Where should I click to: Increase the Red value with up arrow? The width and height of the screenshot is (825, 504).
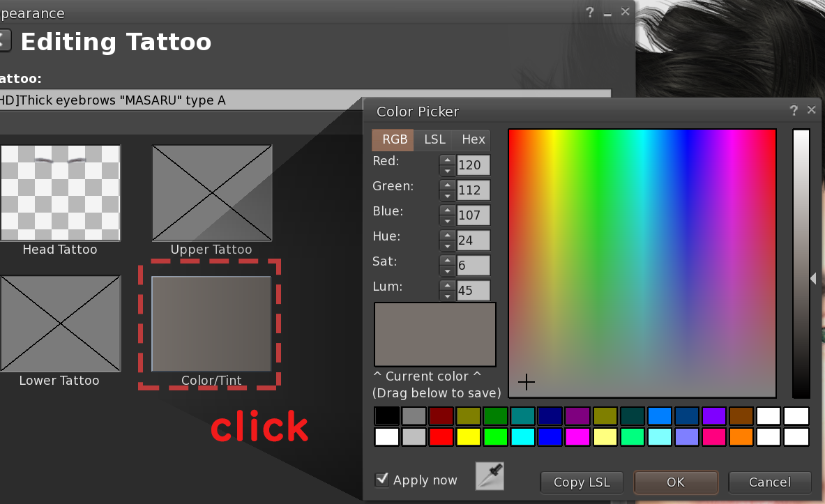click(447, 160)
